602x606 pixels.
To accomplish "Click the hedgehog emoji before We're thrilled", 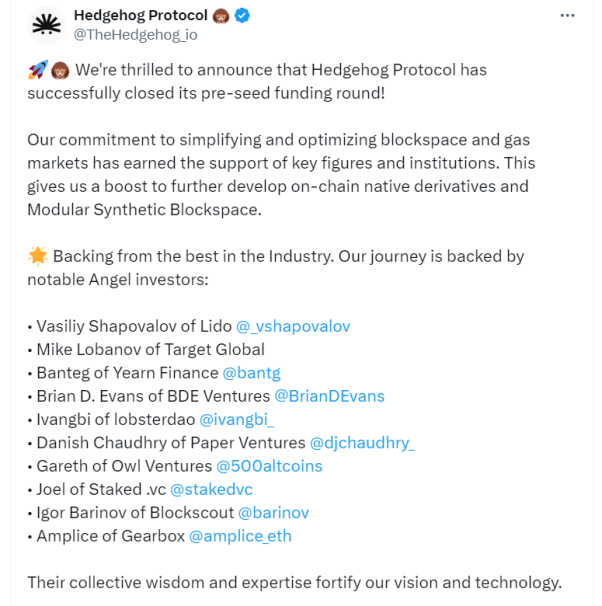I will 60,71.
